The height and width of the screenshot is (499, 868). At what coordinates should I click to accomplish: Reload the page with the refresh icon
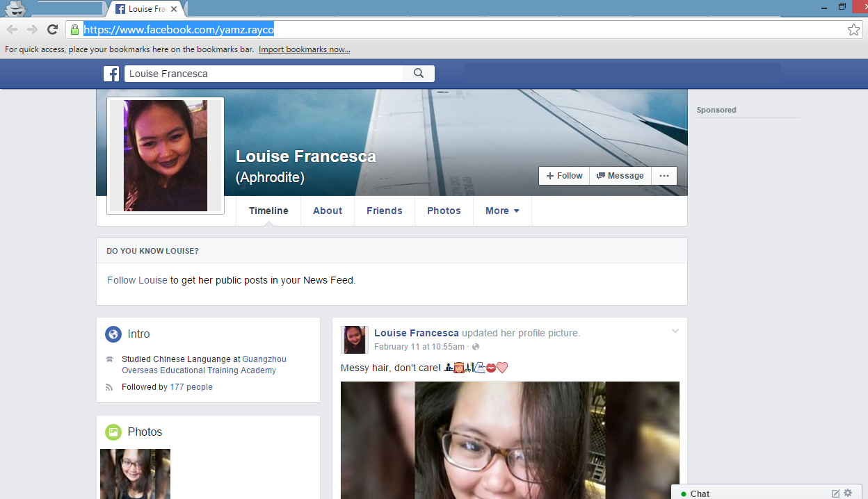52,29
